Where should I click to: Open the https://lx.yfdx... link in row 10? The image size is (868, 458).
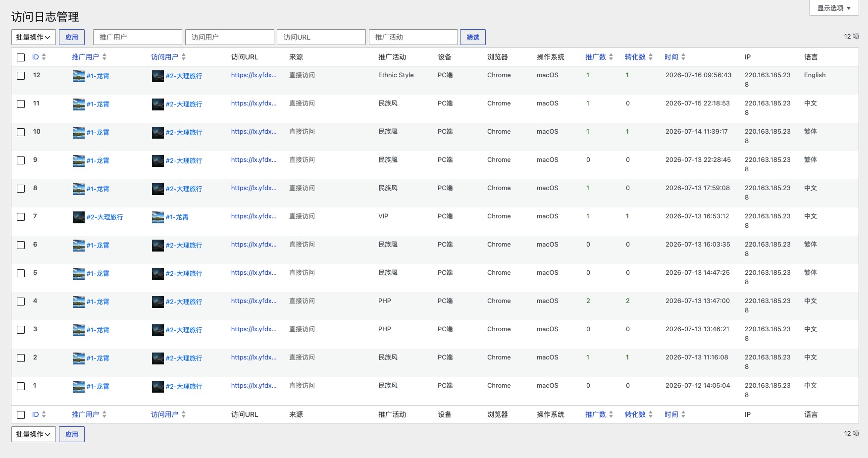[254, 132]
